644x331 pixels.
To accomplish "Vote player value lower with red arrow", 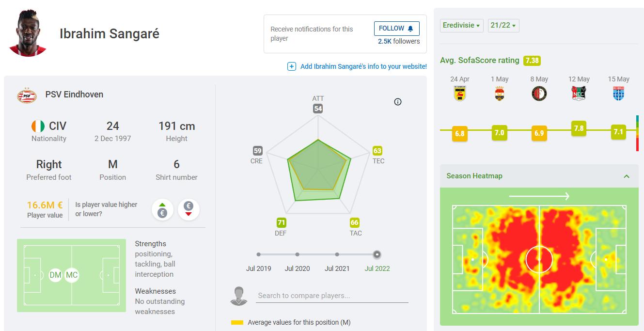I will [188, 210].
